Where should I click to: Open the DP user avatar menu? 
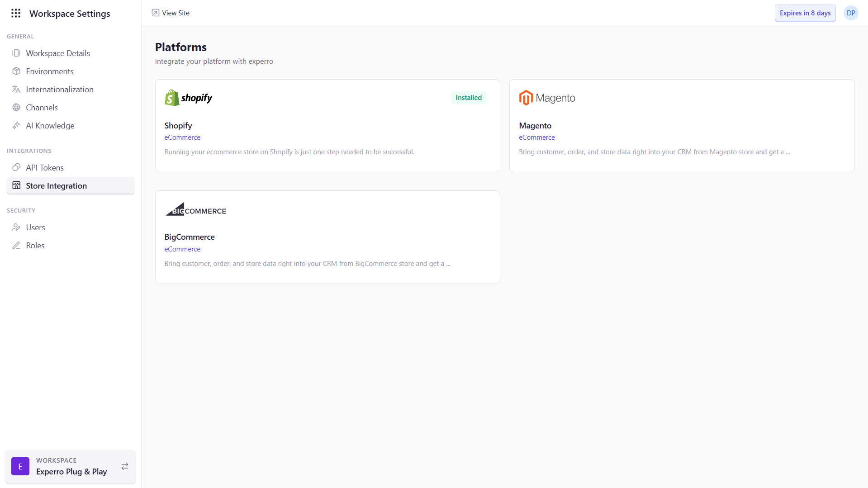tap(851, 13)
